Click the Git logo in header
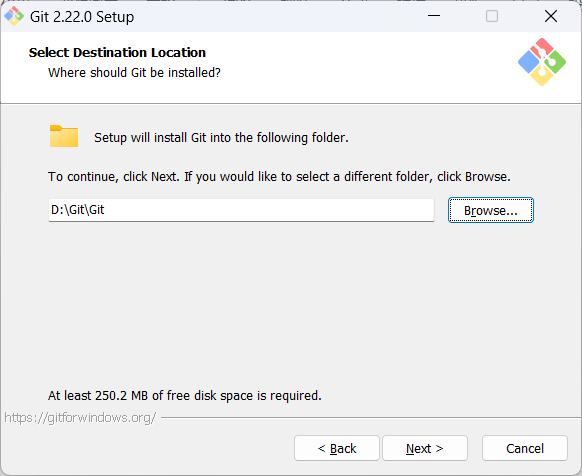This screenshot has width=582, height=476. click(x=542, y=62)
